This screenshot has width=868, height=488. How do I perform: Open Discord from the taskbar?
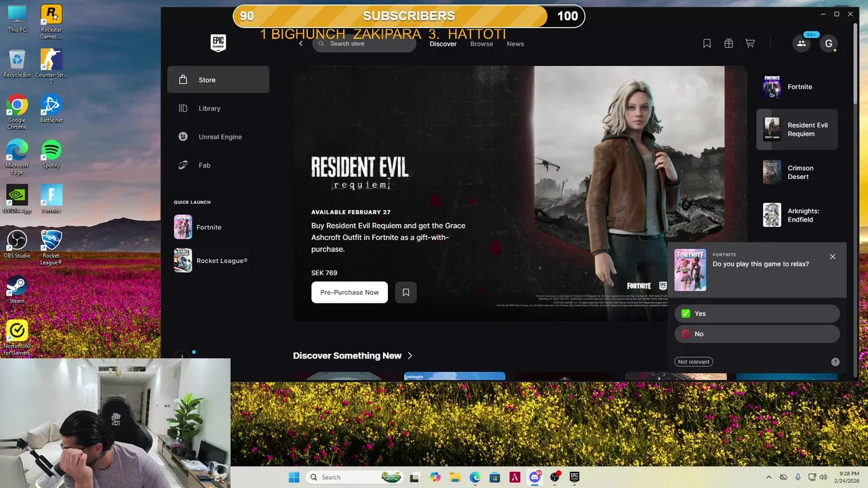[x=535, y=477]
